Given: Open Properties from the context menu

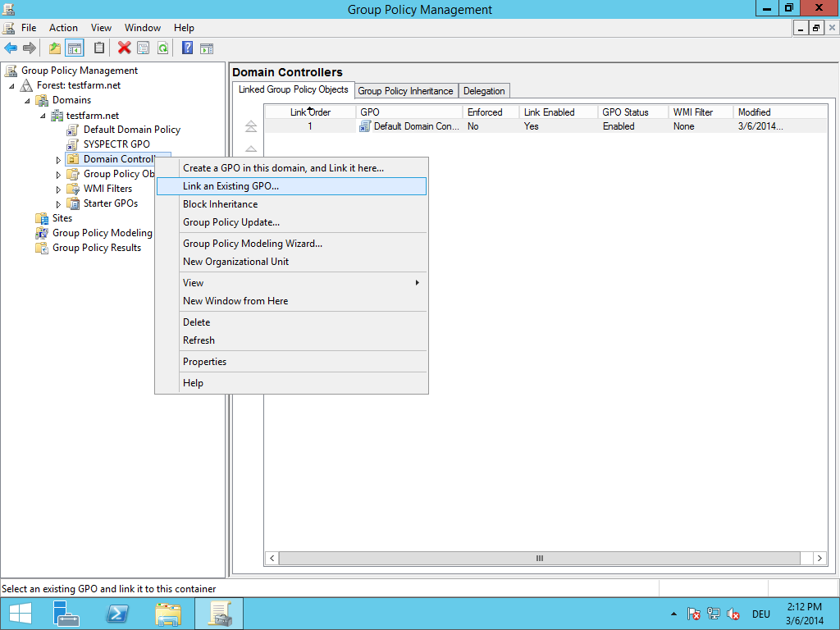Looking at the screenshot, I should pos(291,362).
